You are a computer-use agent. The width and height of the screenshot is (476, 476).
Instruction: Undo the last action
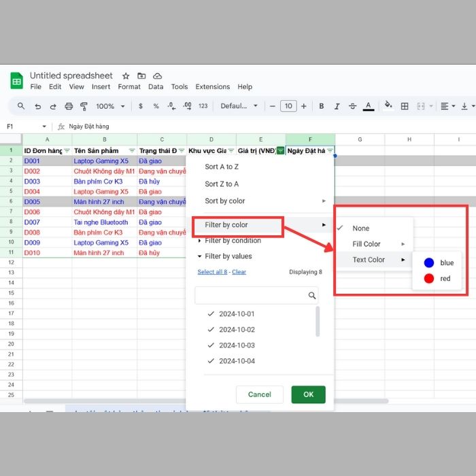[37, 106]
